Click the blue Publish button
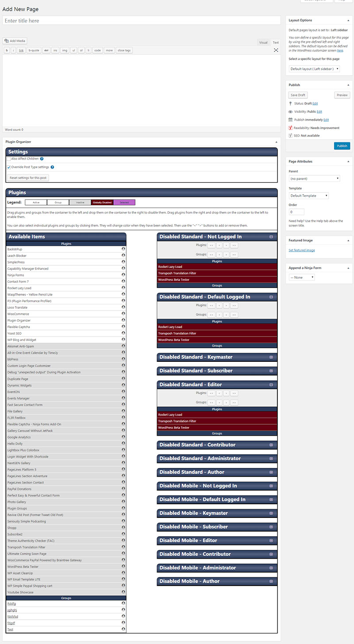Viewport: 354px width, 644px height. tap(342, 146)
